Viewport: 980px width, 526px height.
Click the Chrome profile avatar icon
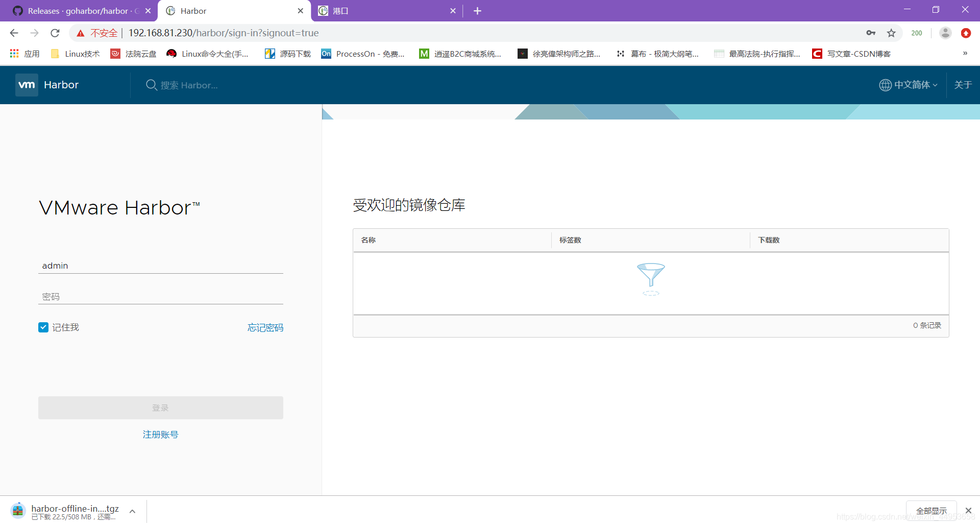point(945,33)
